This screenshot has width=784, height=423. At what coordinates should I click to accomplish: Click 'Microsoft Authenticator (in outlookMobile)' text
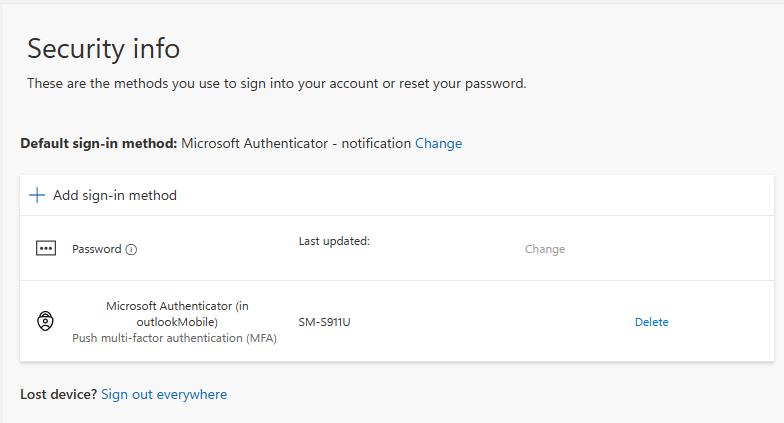(177, 314)
